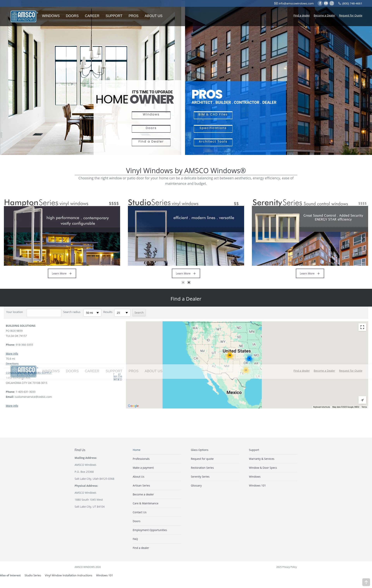The image size is (372, 588).
Task: Click the info@amscowindows.com email link
Action: [x=294, y=3]
